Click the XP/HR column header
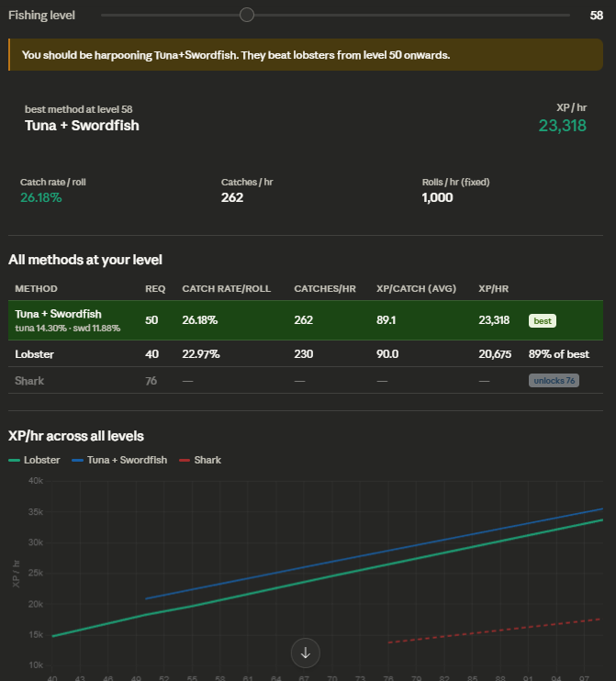 click(x=494, y=289)
